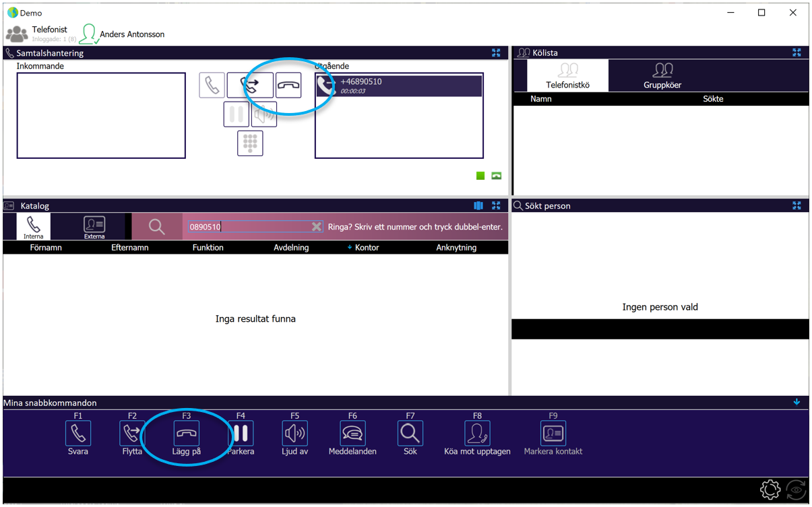
Task: Maximize the Kölista panel
Action: click(797, 53)
